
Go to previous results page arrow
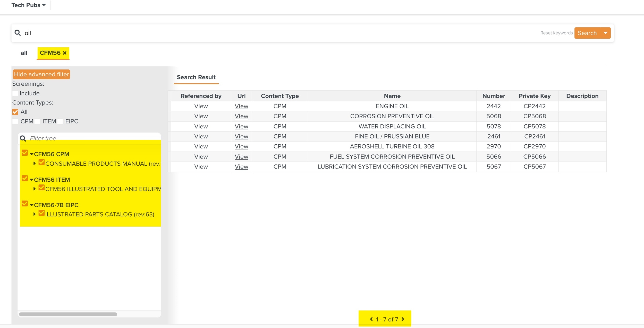371,319
